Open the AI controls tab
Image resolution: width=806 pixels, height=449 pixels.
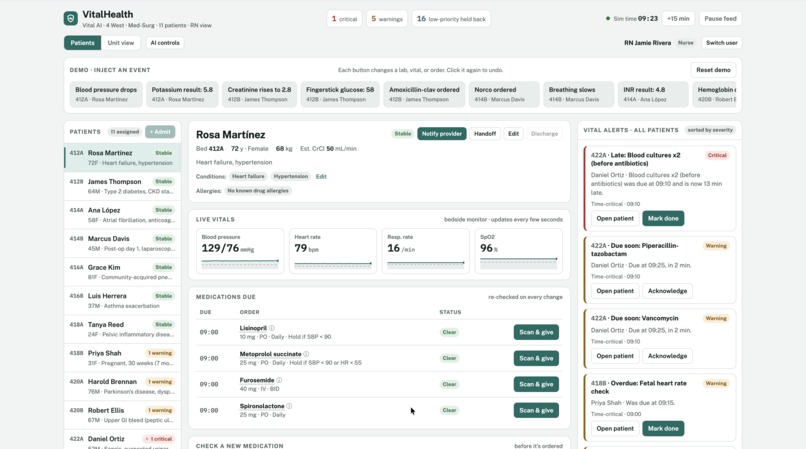pyautogui.click(x=165, y=43)
